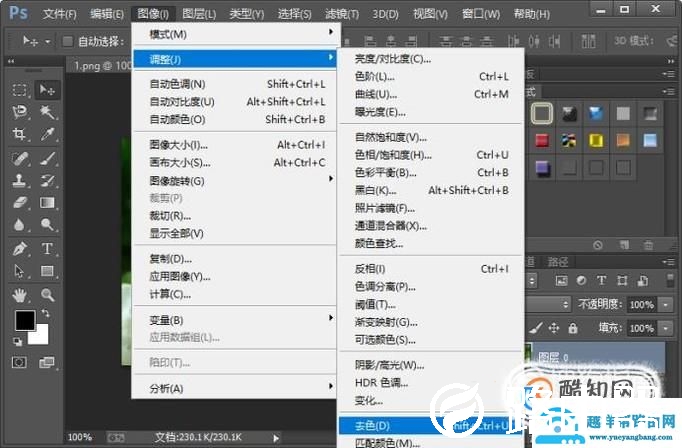Select the Eyedropper tool

[x=47, y=134]
